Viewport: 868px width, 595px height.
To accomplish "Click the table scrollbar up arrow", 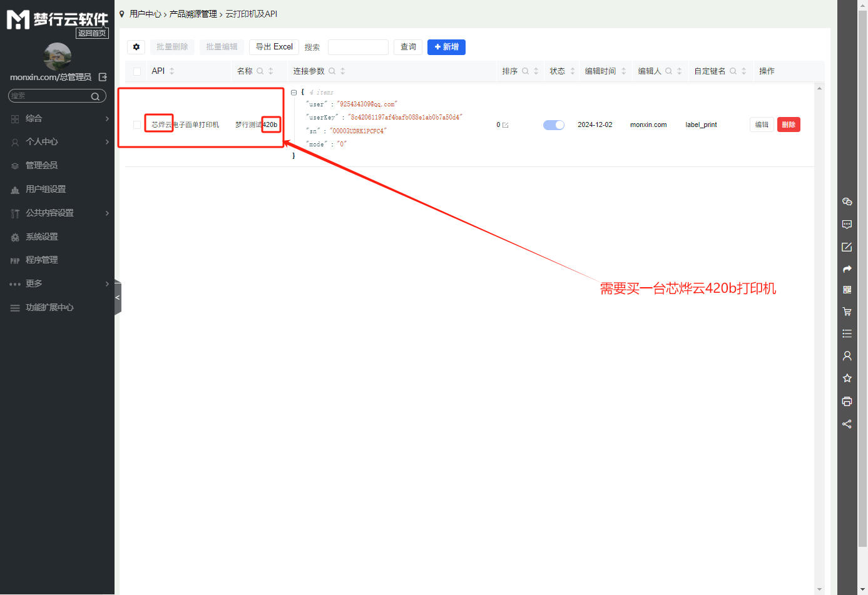I will [819, 88].
